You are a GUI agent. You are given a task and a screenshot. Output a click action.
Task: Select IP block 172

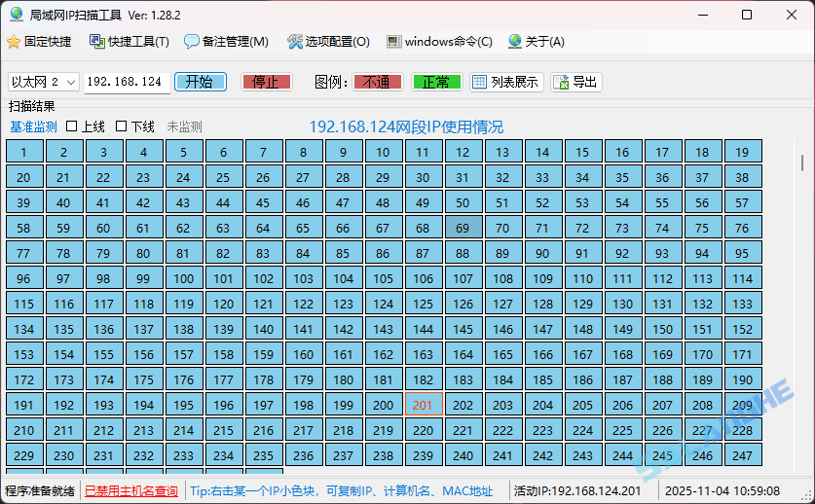24,379
